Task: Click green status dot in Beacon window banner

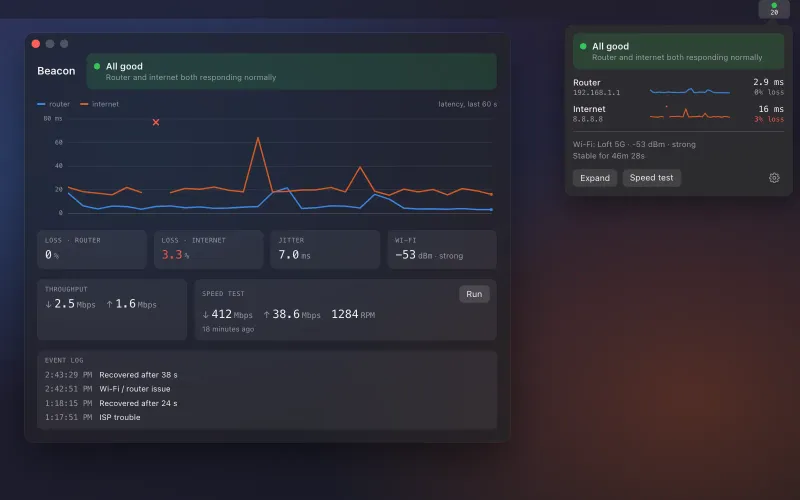Action: pos(97,66)
